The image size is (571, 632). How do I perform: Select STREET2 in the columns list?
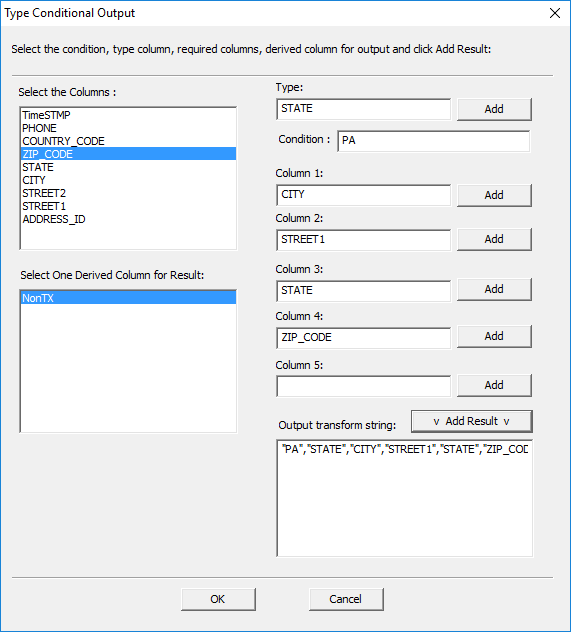click(x=128, y=193)
